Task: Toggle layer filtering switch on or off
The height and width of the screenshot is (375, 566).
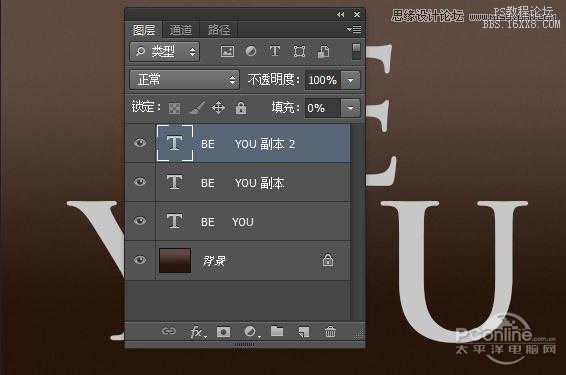Action: click(356, 52)
